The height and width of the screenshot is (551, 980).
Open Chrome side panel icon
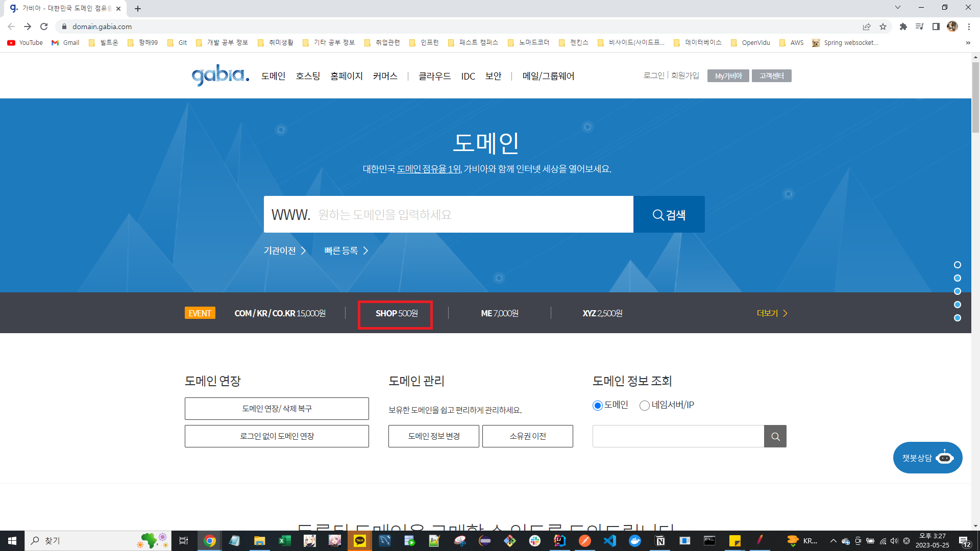[936, 27]
